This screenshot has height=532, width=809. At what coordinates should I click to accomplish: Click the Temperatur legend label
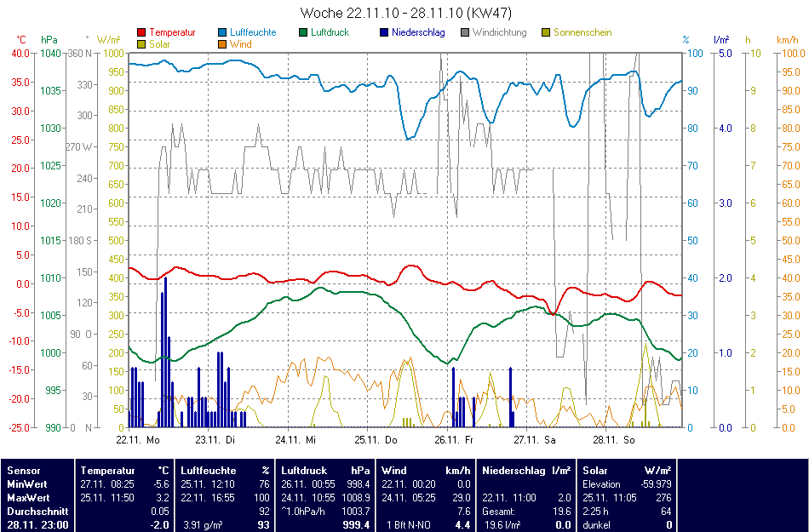[x=172, y=32]
